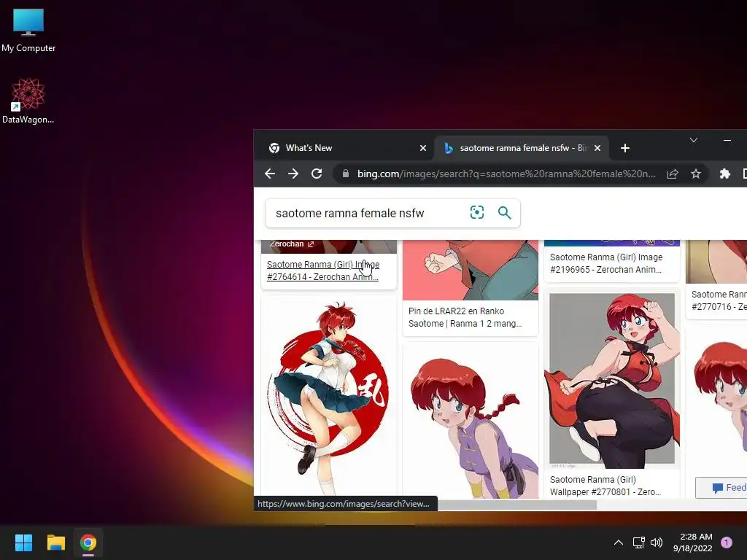Close the Bing search tab
The width and height of the screenshot is (747, 560).
click(597, 148)
